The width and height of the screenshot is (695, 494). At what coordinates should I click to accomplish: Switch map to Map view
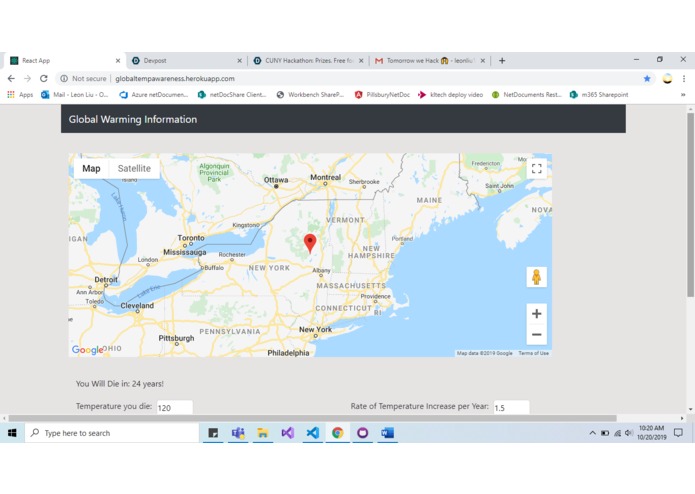91,168
